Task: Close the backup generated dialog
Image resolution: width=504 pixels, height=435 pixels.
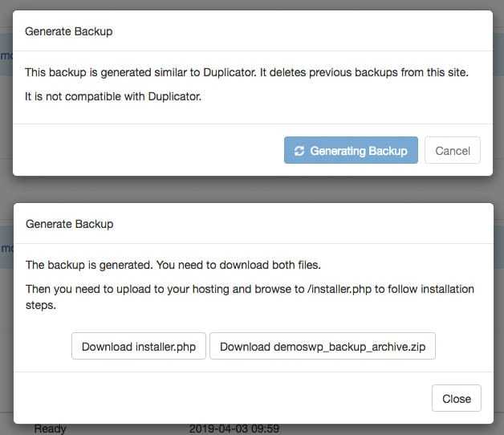Action: click(457, 398)
